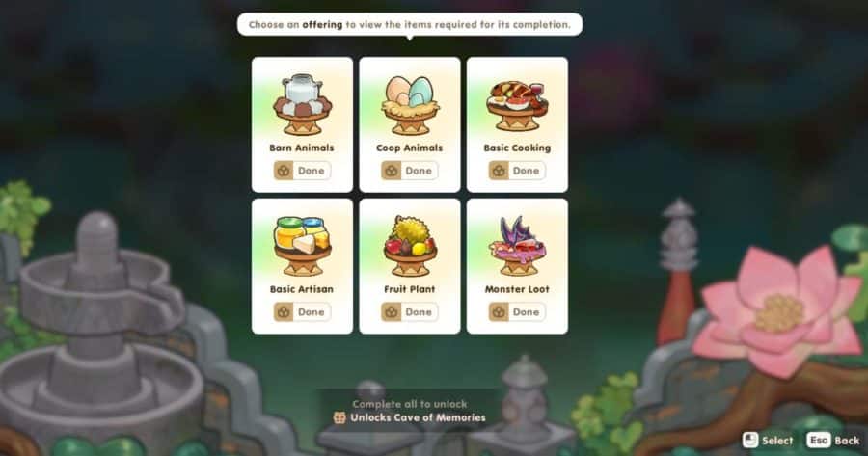Select the Fruit Plant basket icon

[410, 246]
